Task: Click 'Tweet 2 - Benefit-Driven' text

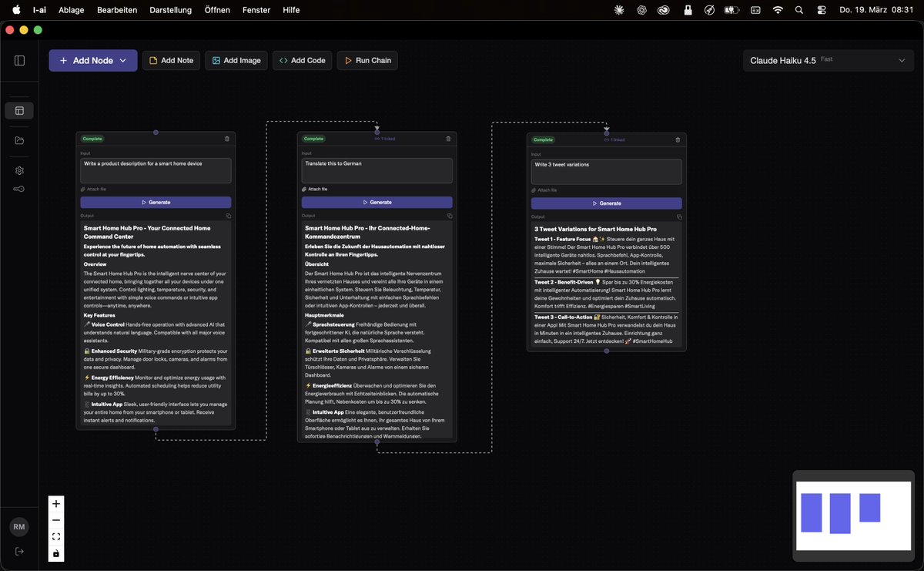Action: pos(563,282)
